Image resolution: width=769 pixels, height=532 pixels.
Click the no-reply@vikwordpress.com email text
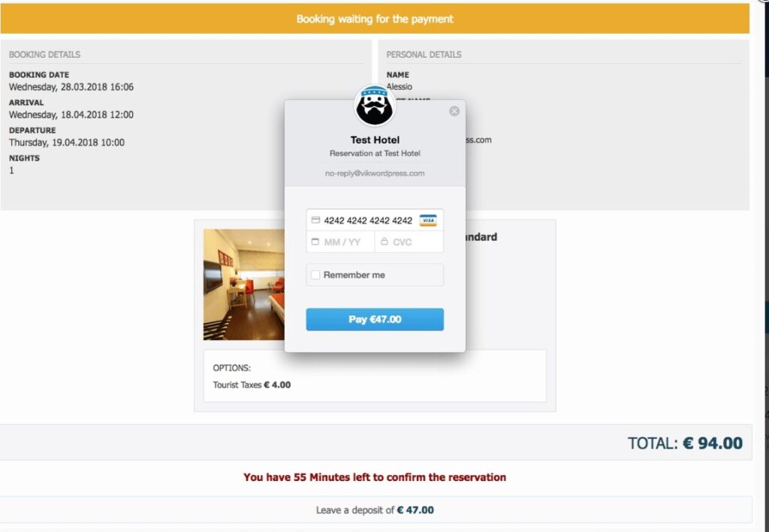pyautogui.click(x=375, y=173)
